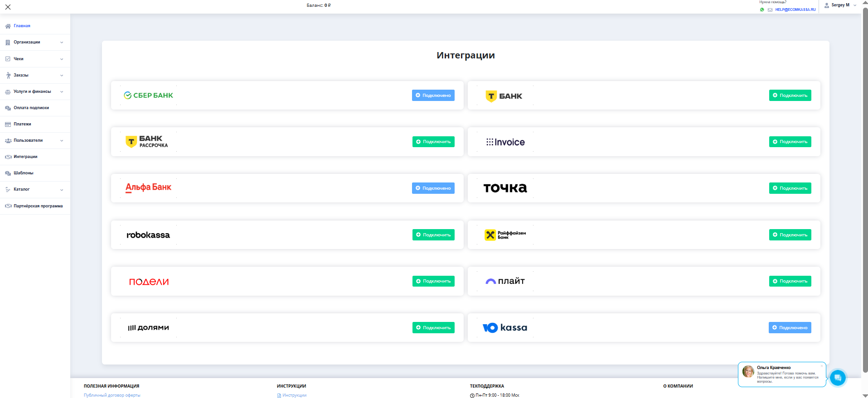Click the envelope mail icon in header

[x=770, y=10]
